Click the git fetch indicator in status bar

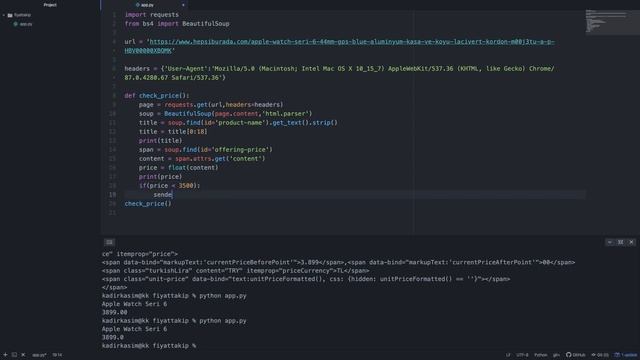600,355
